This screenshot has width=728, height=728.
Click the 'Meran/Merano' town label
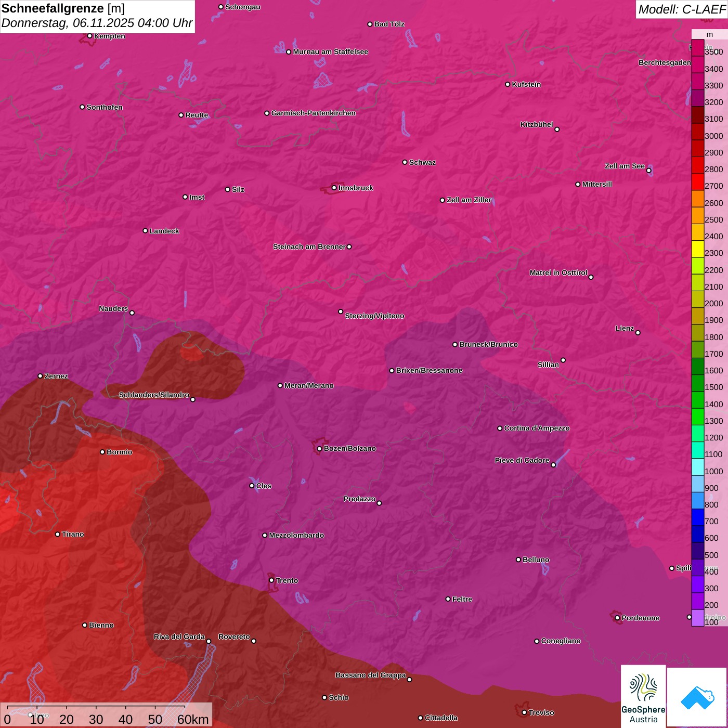pyautogui.click(x=309, y=385)
